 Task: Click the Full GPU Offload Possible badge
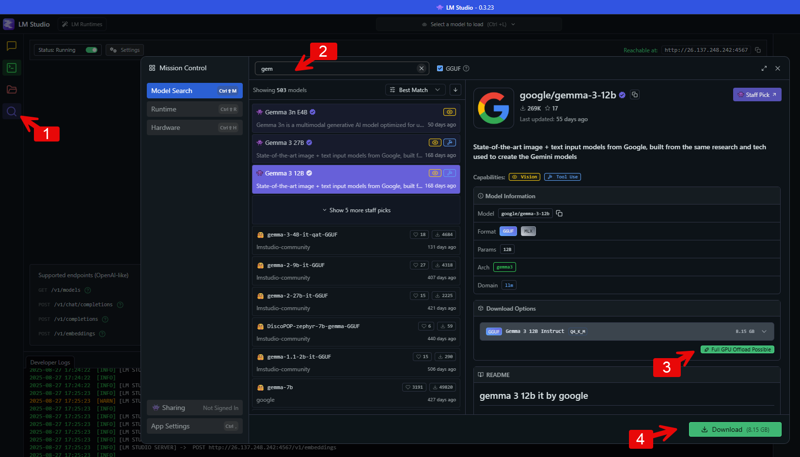737,349
